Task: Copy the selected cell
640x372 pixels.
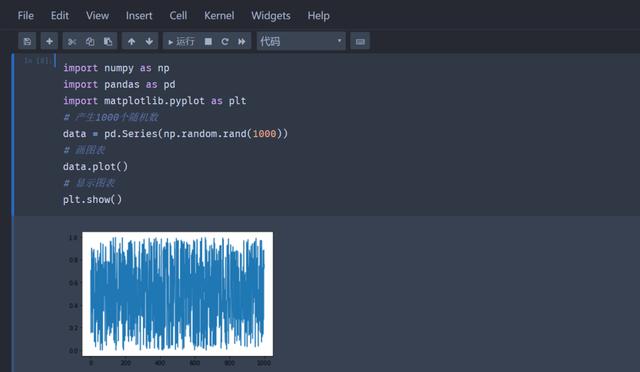Action: [90, 41]
